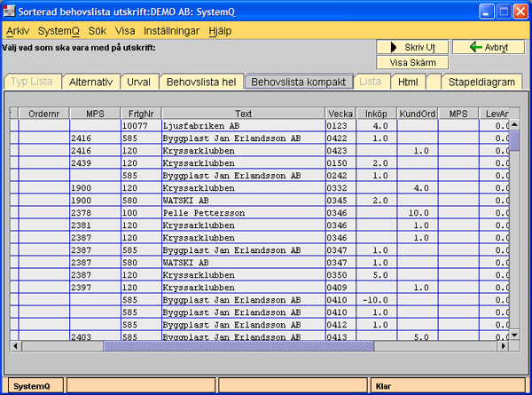Click the Inköp value 5.0
Viewport: 532px width, 395px height.
[376, 275]
